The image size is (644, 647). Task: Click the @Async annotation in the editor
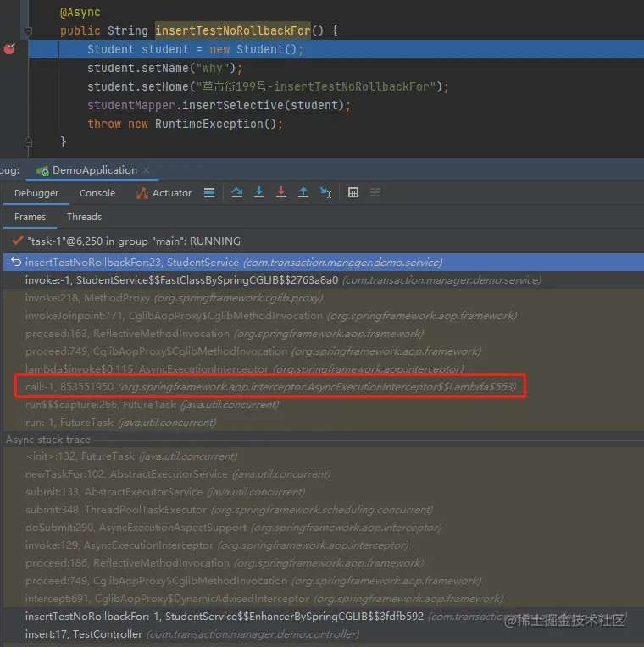click(x=80, y=12)
